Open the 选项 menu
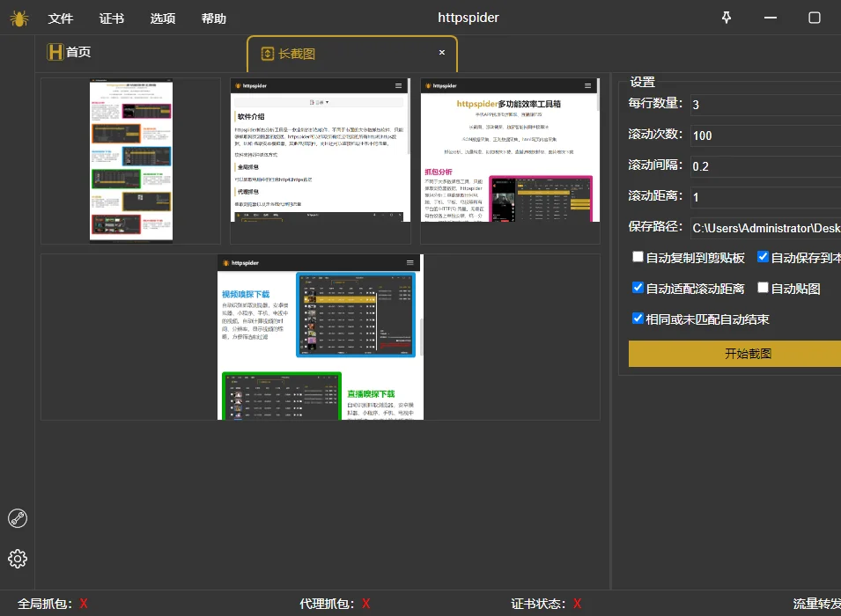This screenshot has height=616, width=841. point(163,18)
